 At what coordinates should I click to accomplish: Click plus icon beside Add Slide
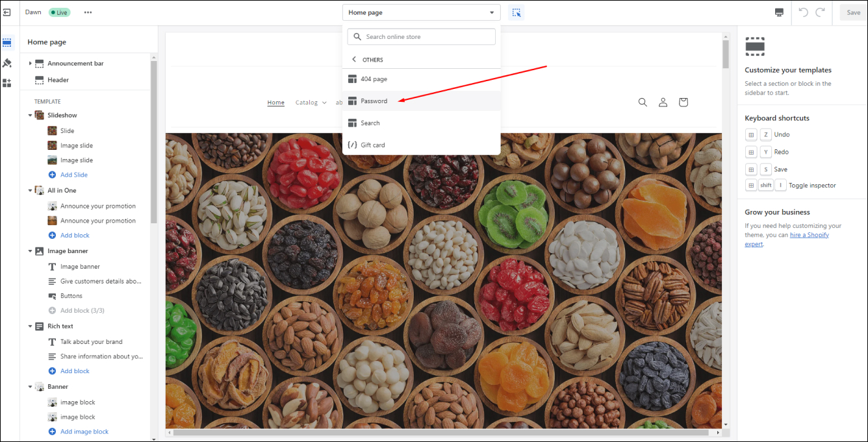click(52, 175)
